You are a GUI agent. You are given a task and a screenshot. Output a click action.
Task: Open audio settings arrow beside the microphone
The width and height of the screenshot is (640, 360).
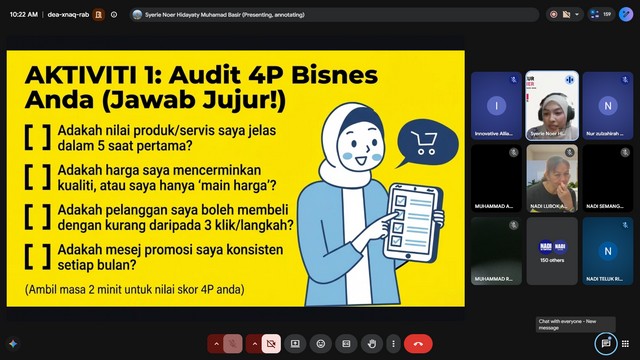pyautogui.click(x=216, y=344)
